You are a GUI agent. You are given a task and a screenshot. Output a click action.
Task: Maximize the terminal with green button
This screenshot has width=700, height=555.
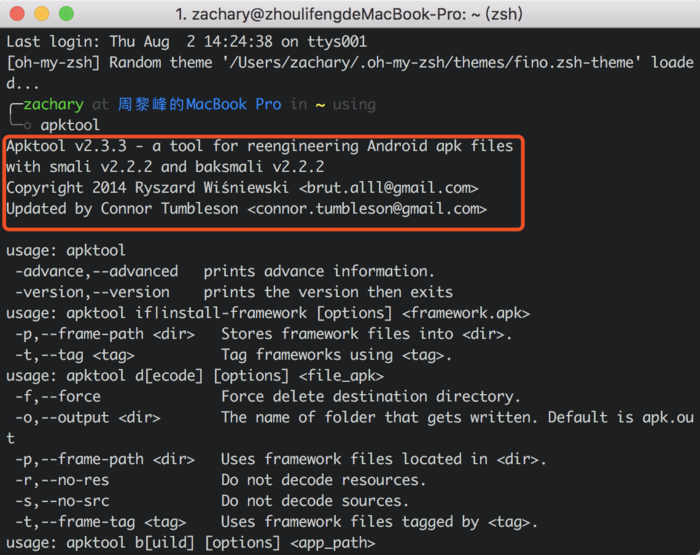(66, 13)
